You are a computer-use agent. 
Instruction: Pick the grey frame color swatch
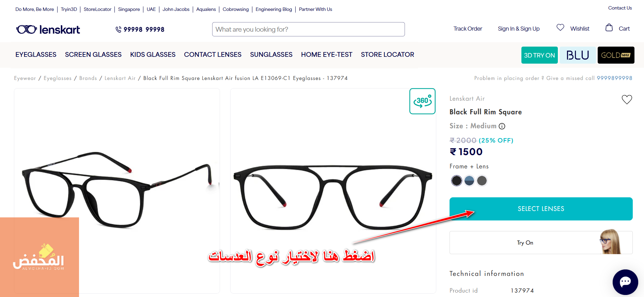[x=482, y=181]
